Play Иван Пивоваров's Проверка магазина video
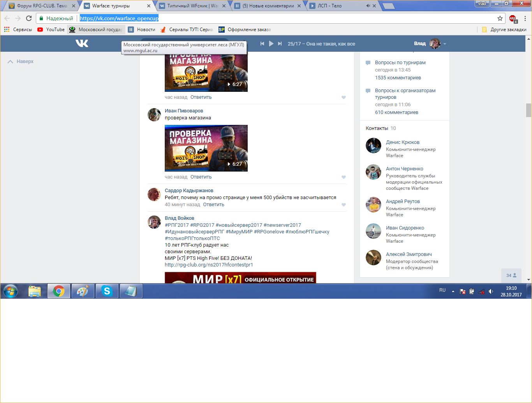 pos(206,148)
